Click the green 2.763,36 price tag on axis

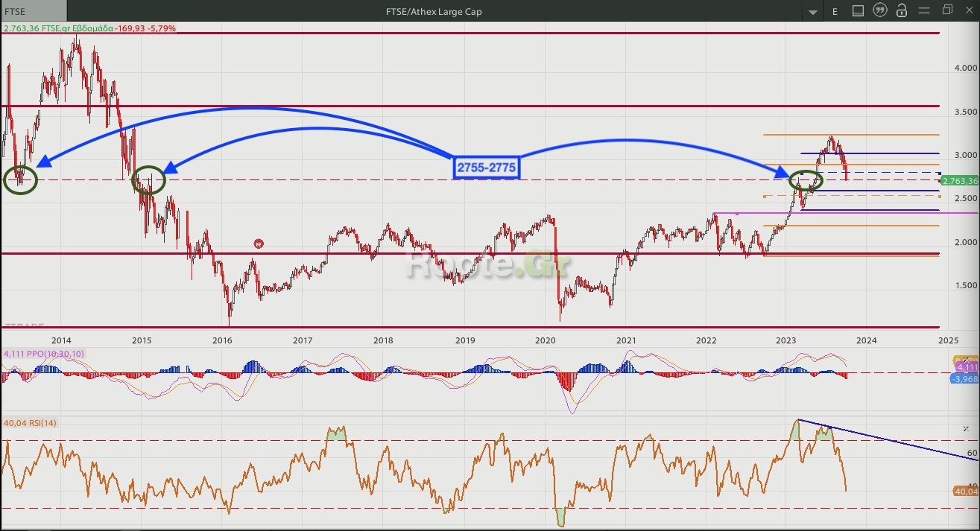pos(959,181)
